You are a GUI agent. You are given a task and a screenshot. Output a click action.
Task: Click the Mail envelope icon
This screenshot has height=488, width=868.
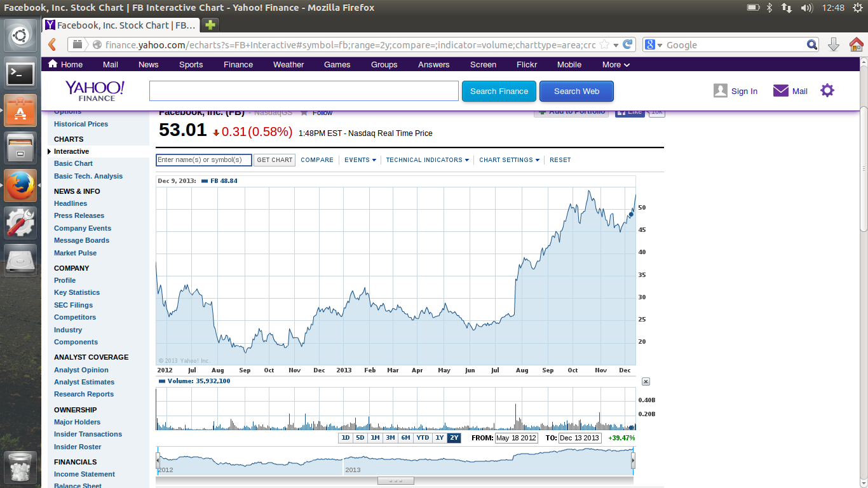[x=781, y=91]
